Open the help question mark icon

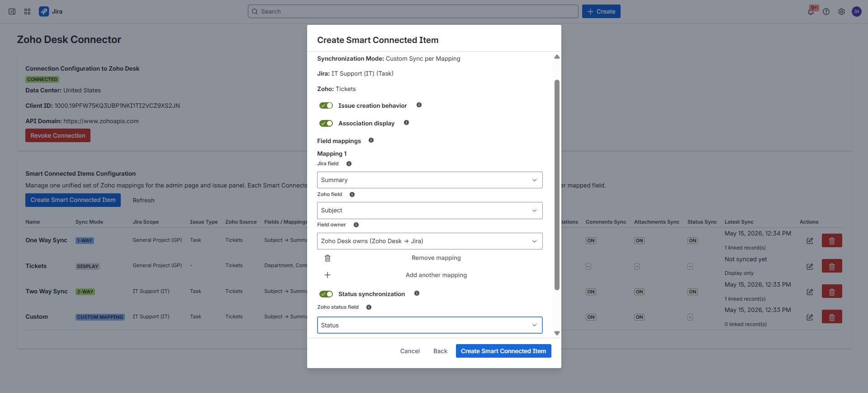point(826,12)
